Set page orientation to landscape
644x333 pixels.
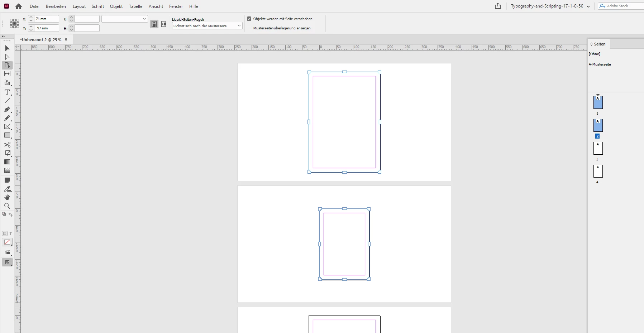pyautogui.click(x=164, y=24)
